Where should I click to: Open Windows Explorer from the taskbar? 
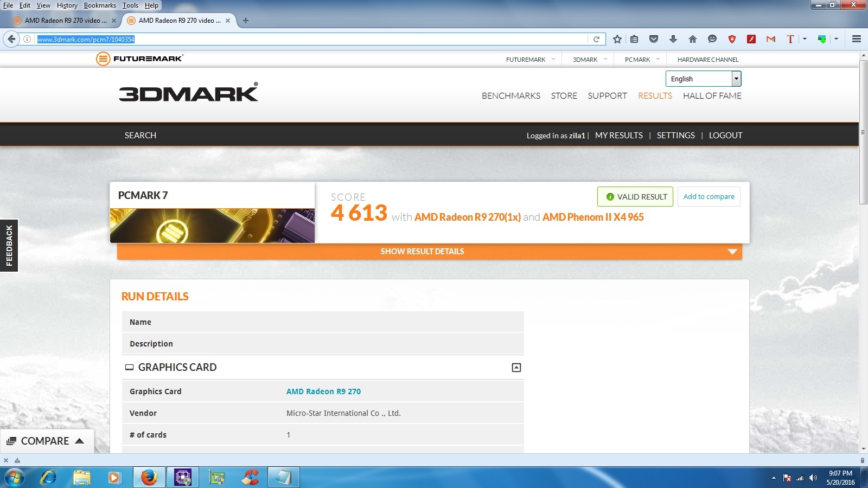point(82,478)
